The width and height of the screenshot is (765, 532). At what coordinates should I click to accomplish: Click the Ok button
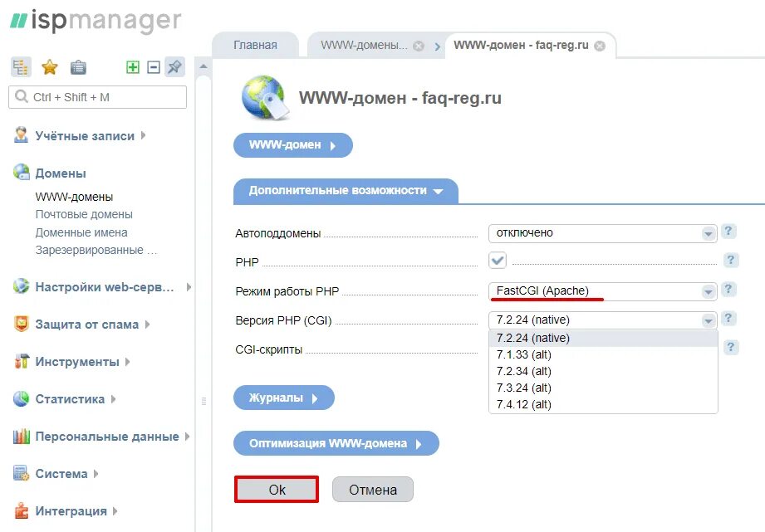coord(277,490)
